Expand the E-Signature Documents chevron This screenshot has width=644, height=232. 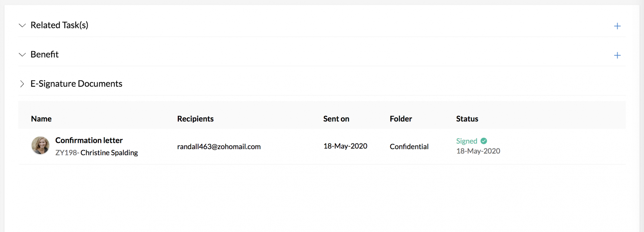click(22, 84)
